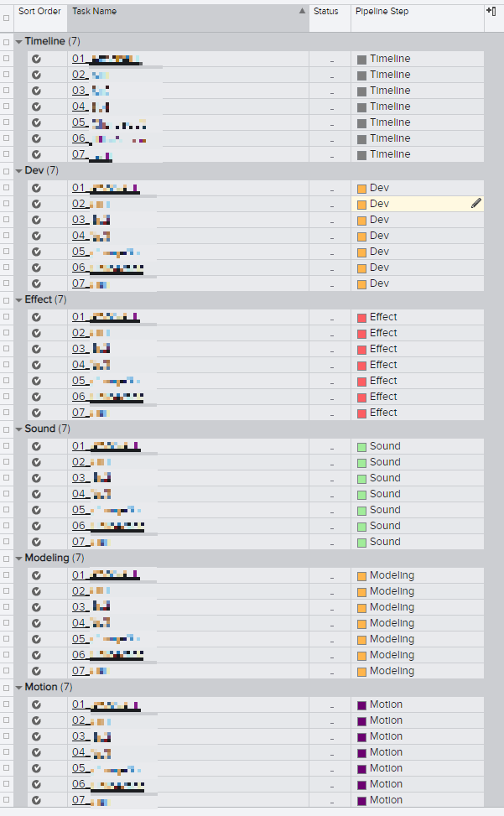The height and width of the screenshot is (816, 504).
Task: Click the add column icon in the table header
Action: 491,11
